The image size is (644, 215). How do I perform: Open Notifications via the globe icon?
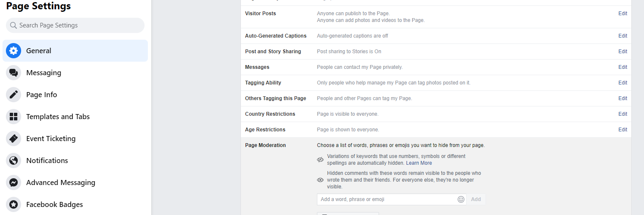14,161
